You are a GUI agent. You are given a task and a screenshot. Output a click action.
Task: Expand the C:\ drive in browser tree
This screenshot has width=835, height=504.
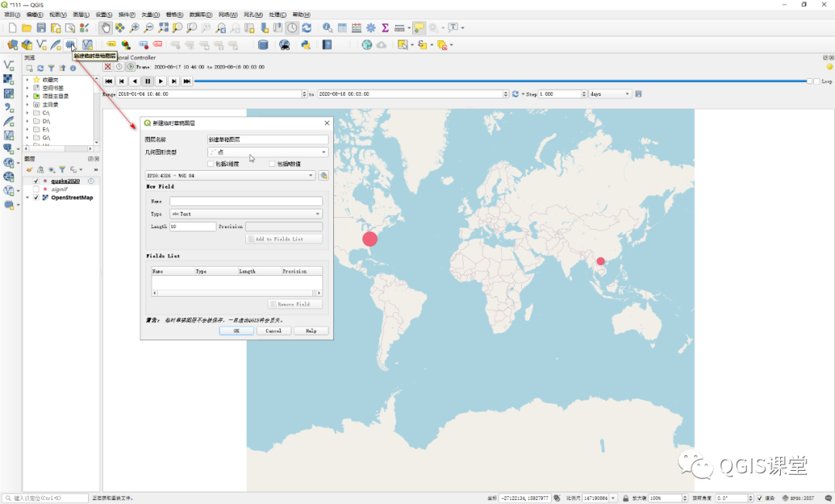(x=27, y=113)
